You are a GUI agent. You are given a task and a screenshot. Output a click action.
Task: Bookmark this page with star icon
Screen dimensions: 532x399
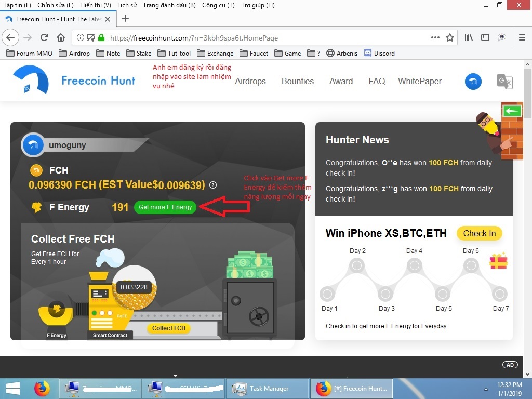coord(450,37)
